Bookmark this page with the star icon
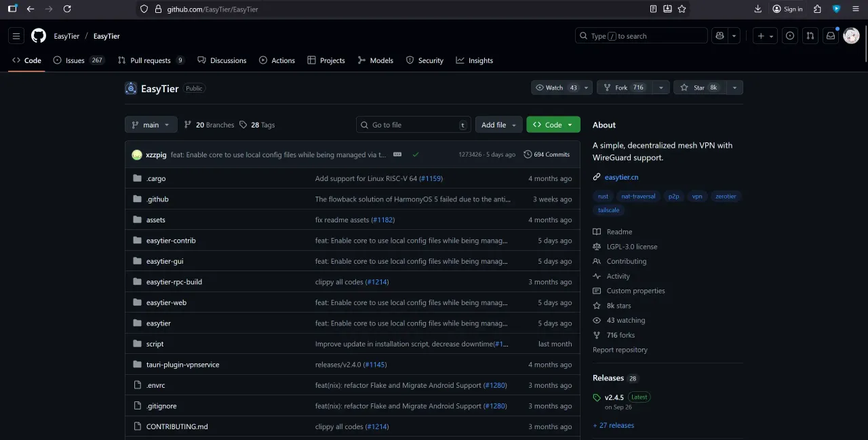 [682, 9]
